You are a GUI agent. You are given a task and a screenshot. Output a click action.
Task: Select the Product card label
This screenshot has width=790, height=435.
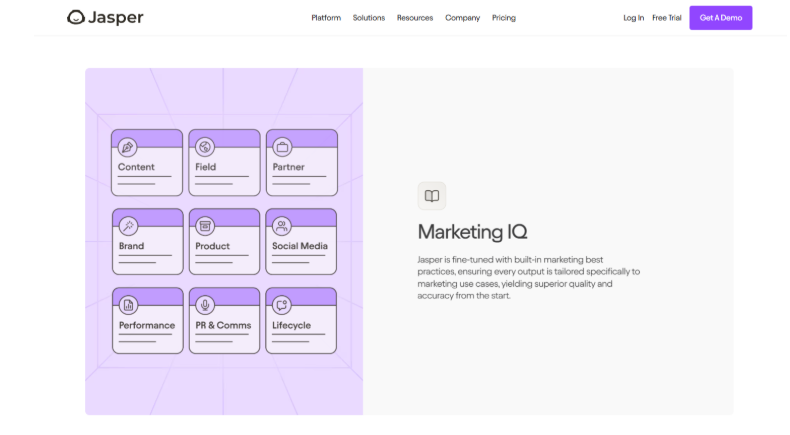tap(213, 246)
